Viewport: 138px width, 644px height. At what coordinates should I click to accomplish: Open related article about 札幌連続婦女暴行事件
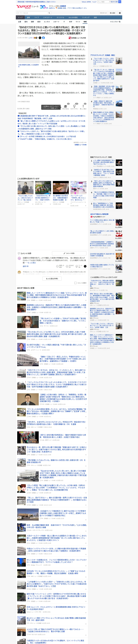(x=51, y=117)
